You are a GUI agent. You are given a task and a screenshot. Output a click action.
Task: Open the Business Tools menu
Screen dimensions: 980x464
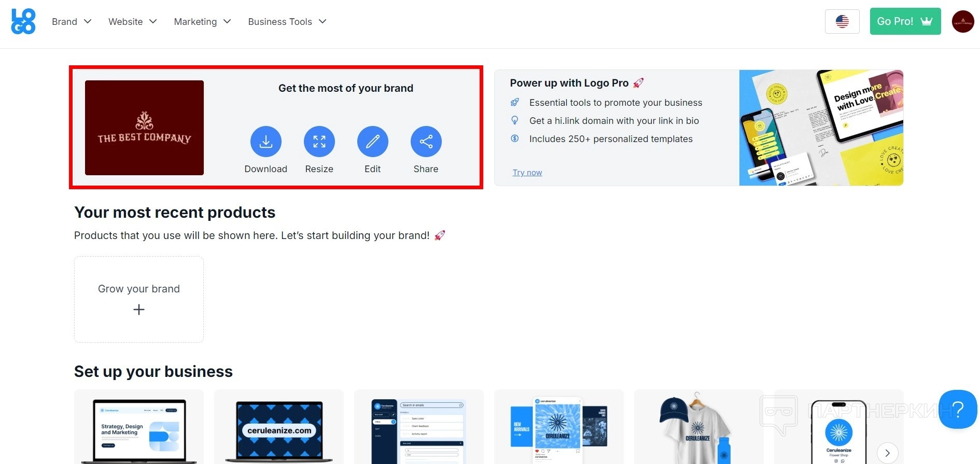pyautogui.click(x=287, y=21)
